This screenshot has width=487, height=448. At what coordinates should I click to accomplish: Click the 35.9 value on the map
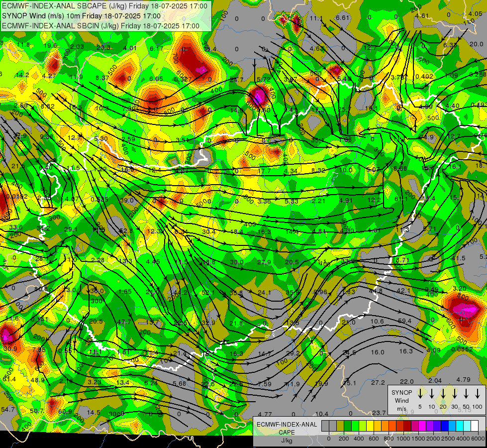[x=292, y=292]
